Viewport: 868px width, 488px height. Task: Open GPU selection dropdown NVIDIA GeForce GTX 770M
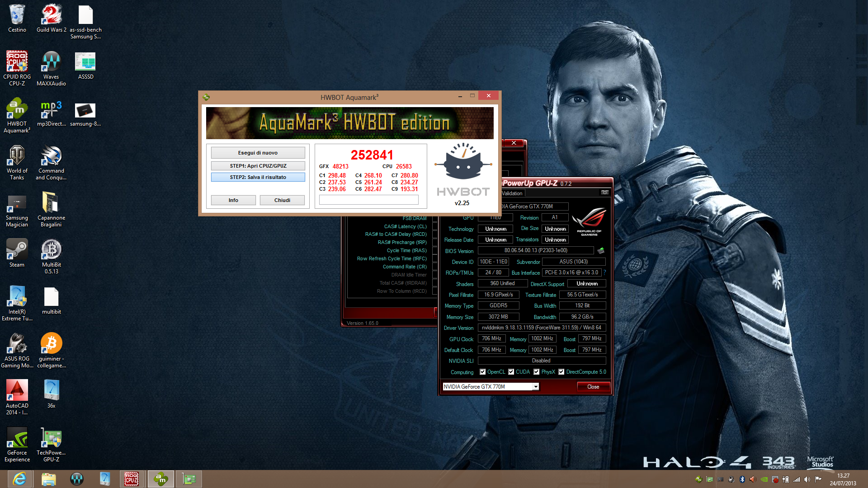coord(491,387)
